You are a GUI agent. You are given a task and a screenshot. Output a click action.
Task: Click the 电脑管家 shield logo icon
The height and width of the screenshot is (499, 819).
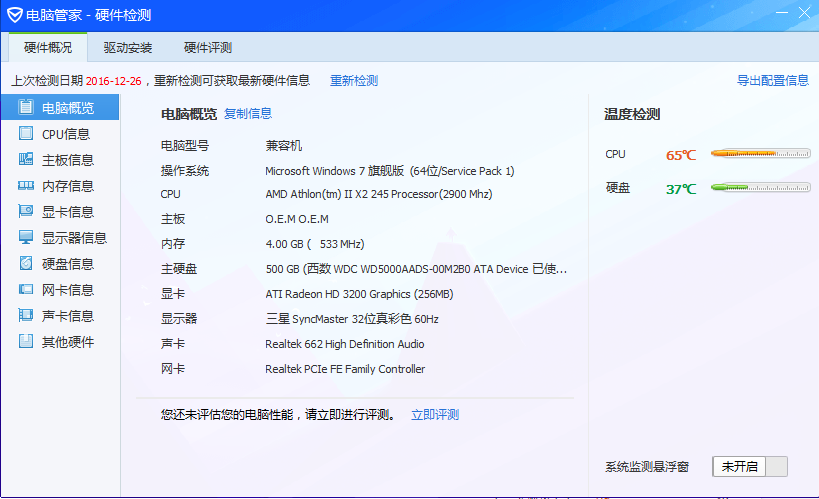[15, 15]
